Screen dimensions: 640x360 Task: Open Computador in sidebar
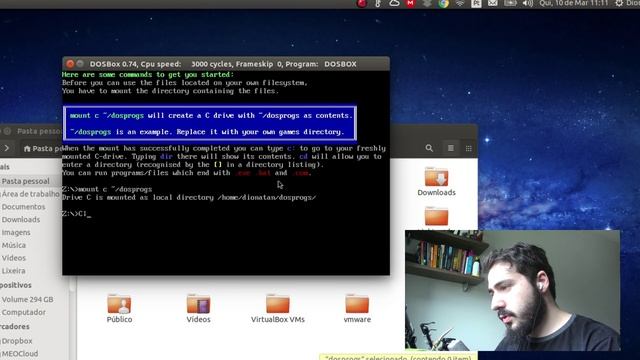click(23, 312)
